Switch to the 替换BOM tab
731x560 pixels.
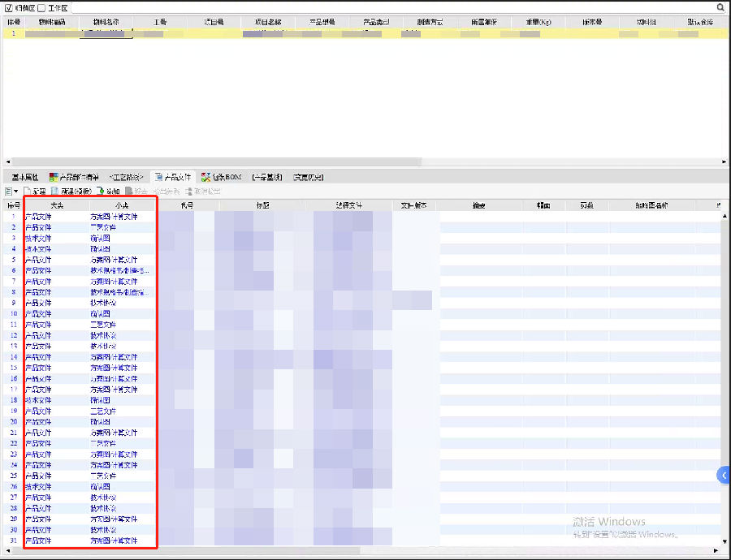(221, 176)
